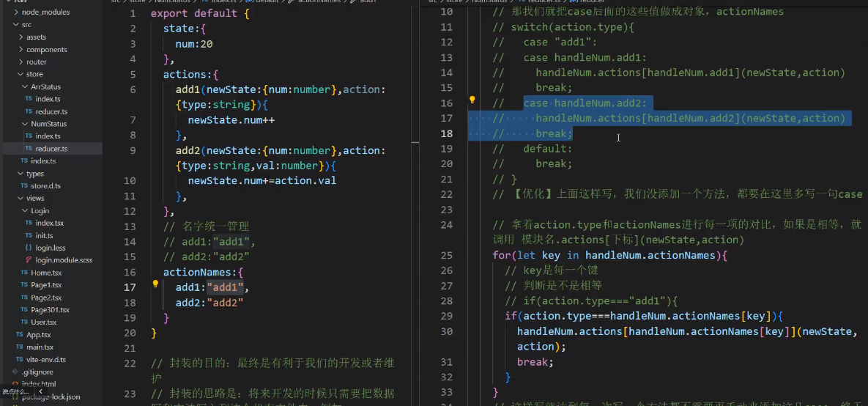
Task: Click the commented '// case "add1":' line
Action: coord(545,42)
